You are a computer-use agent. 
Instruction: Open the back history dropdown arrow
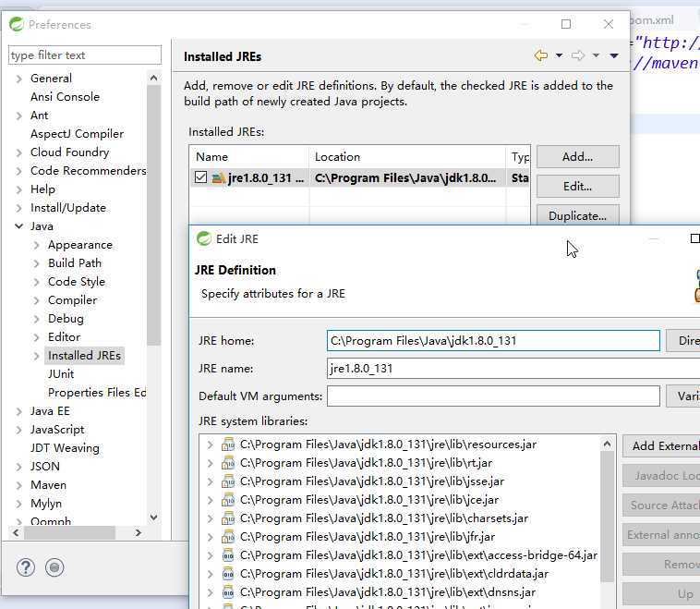pyautogui.click(x=559, y=55)
